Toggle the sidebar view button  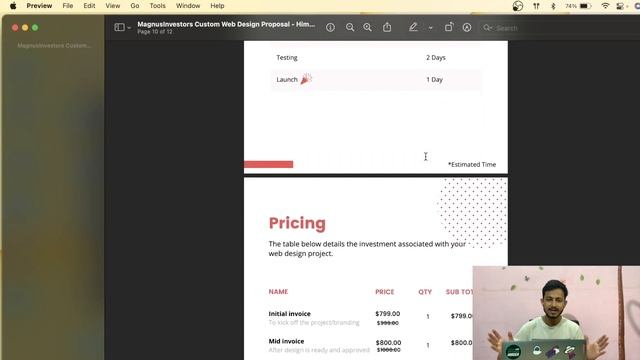(x=120, y=27)
